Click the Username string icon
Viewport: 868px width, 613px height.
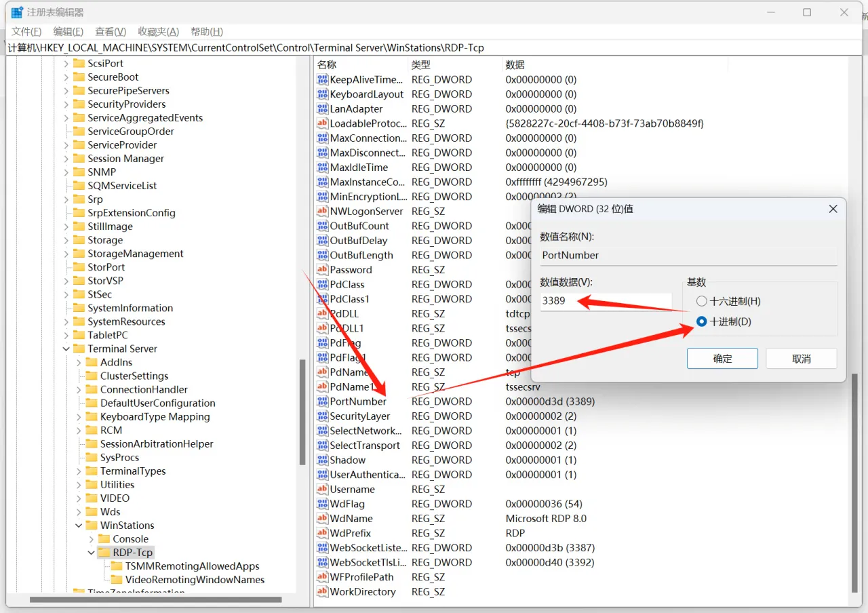pos(322,490)
